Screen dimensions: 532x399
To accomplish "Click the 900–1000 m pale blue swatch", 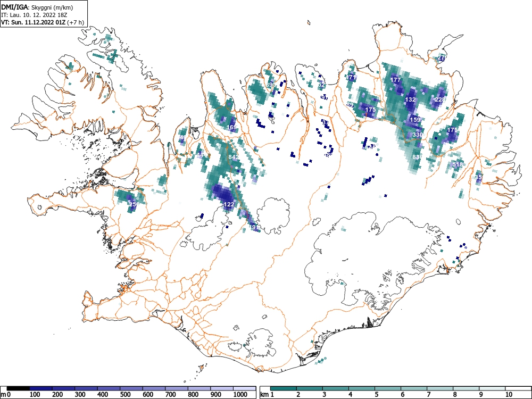I will coord(222,388).
